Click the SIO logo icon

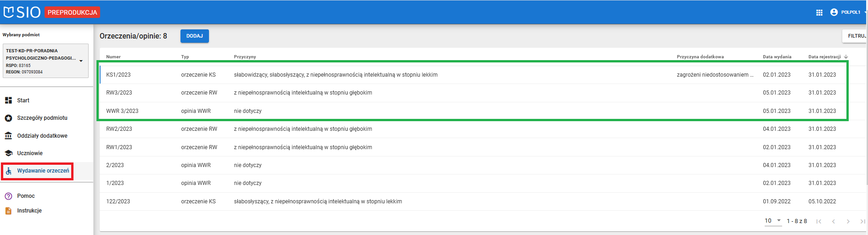pos(9,12)
